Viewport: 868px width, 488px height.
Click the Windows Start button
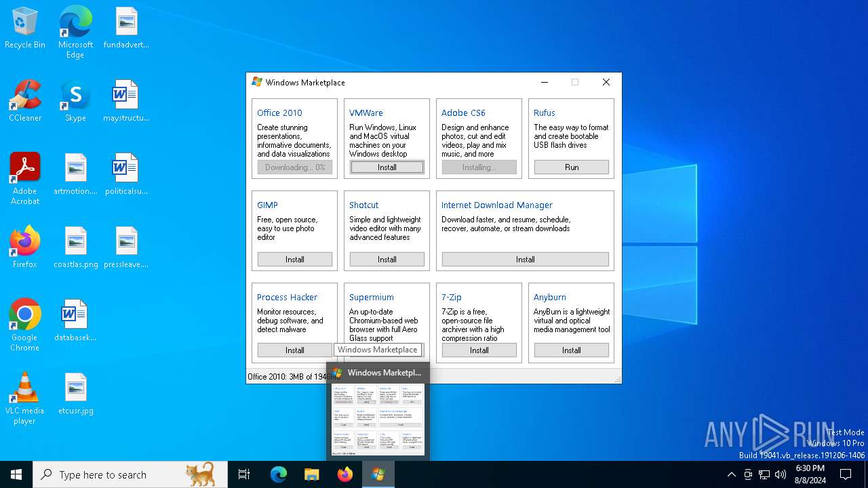16,474
